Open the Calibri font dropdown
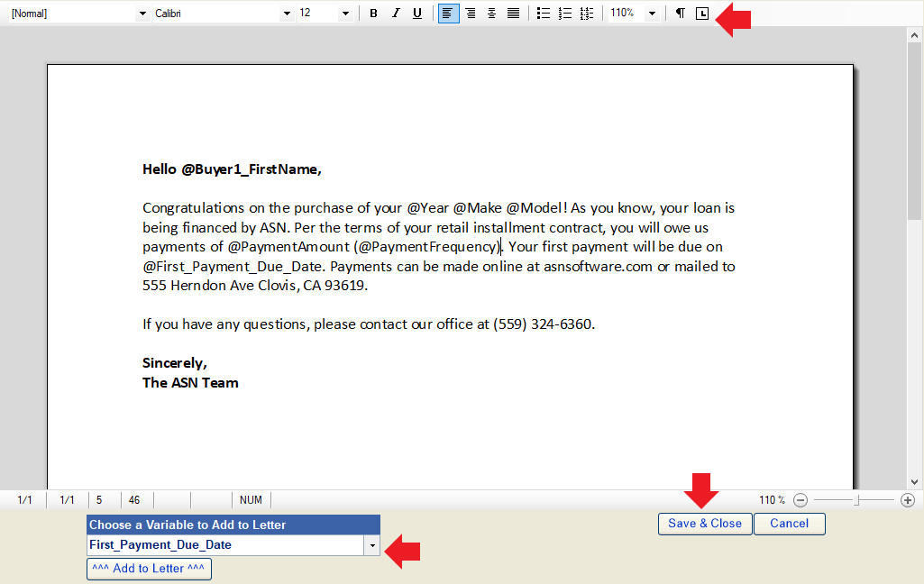 coord(287,13)
